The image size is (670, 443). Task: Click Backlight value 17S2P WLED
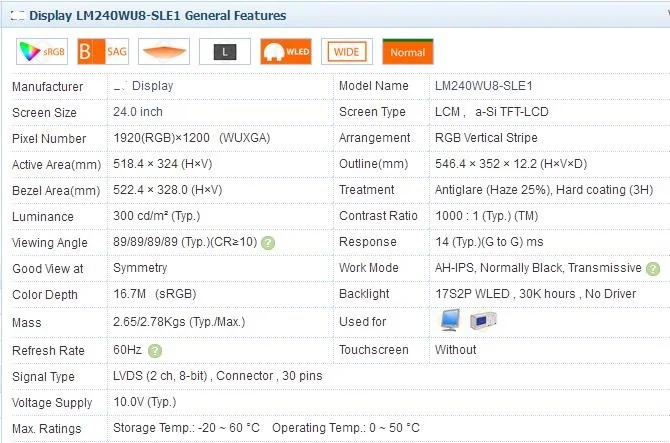coord(473,294)
